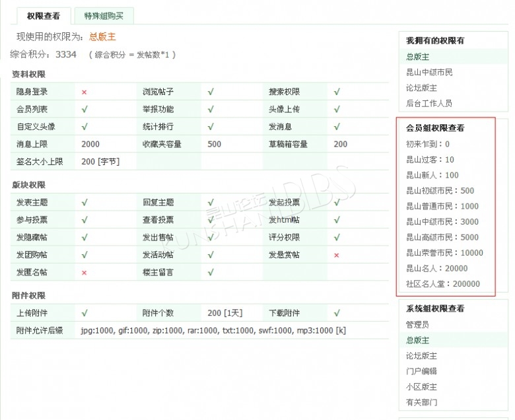View 昆山初级市民：500 member group
Screen dimensions: 515x420
pyautogui.click(x=440, y=190)
